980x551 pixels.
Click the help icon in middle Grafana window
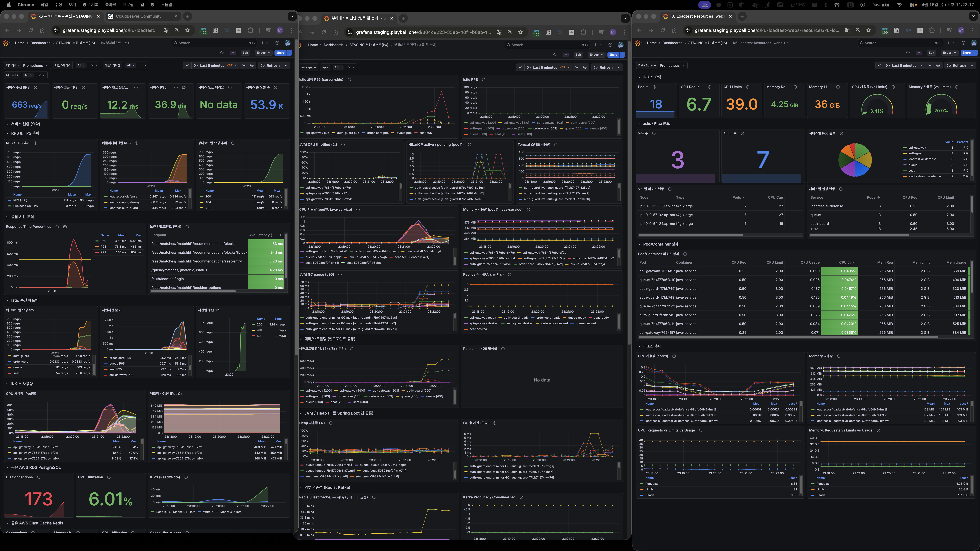pos(610,45)
